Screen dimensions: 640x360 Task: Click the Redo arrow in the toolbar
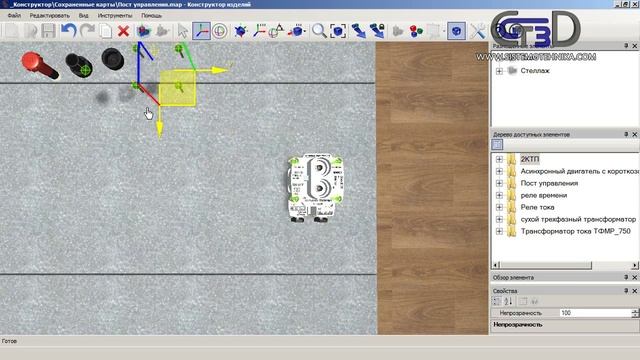click(x=87, y=31)
